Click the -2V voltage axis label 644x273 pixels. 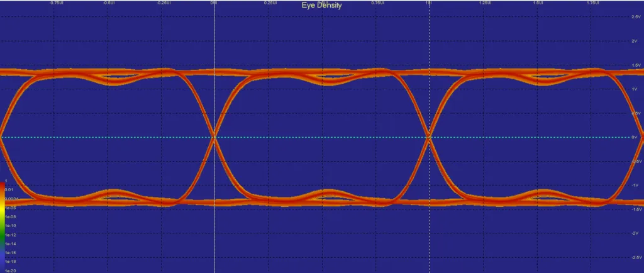[x=636, y=233]
